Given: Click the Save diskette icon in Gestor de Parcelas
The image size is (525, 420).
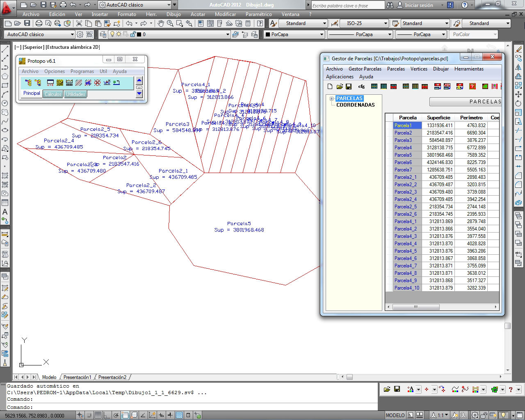Looking at the screenshot, I should (x=349, y=87).
